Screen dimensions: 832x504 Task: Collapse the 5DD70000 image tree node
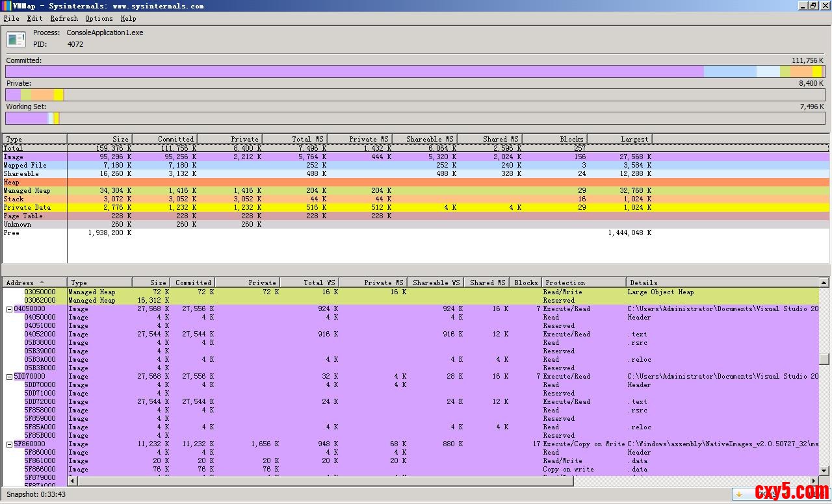9,377
